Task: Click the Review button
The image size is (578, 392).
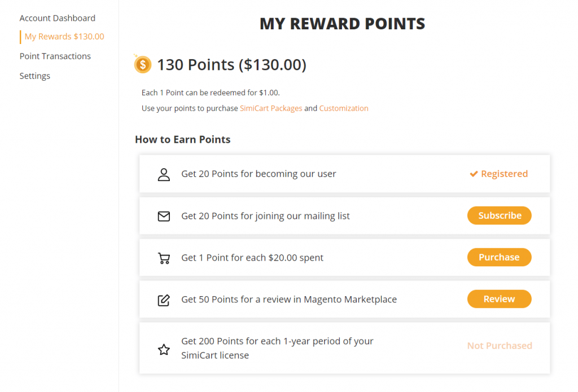Action: (500, 299)
